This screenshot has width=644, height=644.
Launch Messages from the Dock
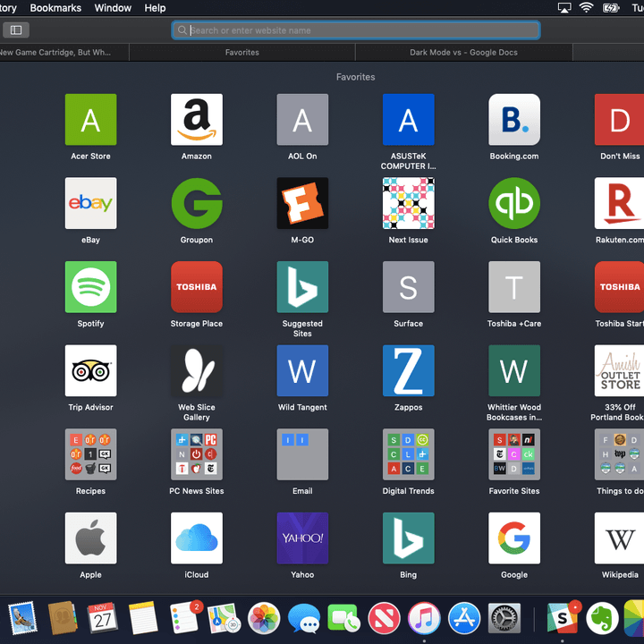tap(304, 619)
